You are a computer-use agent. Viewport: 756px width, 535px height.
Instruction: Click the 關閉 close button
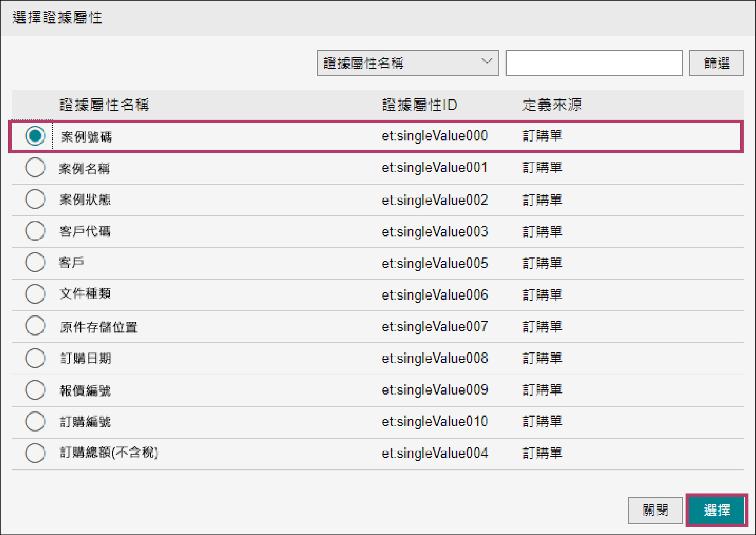[655, 510]
